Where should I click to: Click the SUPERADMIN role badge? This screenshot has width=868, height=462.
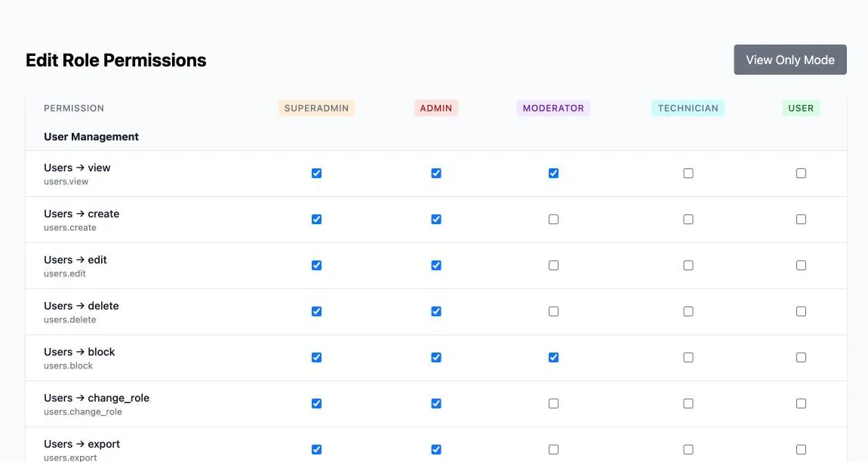click(x=317, y=108)
